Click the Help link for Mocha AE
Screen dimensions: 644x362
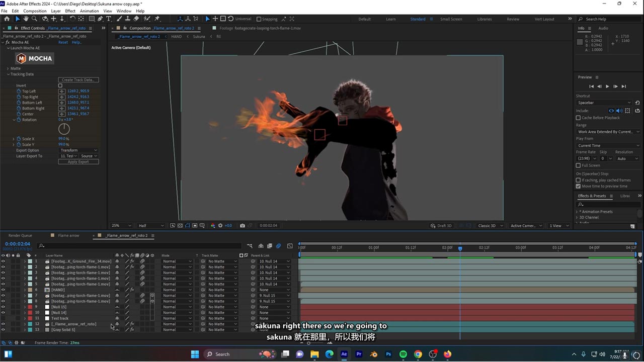tap(76, 42)
